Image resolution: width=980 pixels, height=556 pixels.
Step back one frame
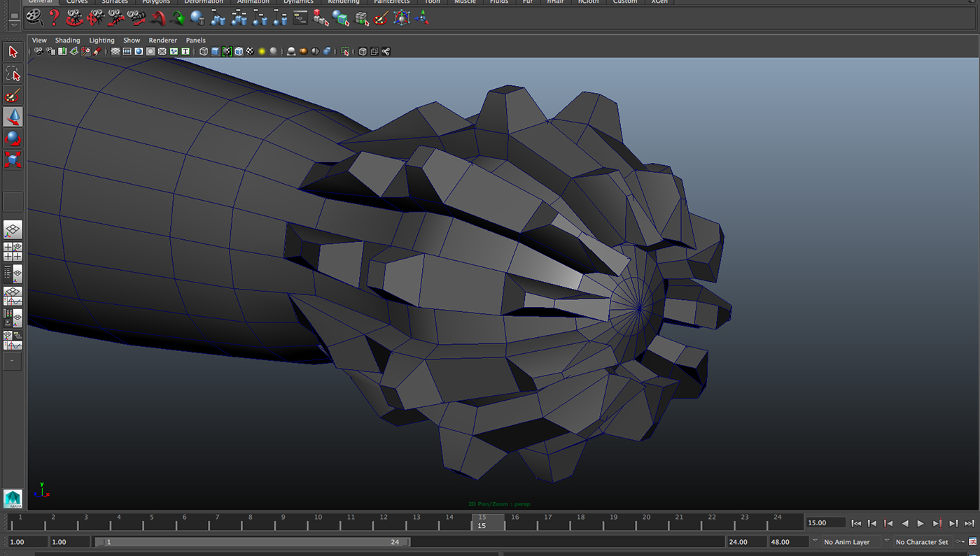[x=872, y=523]
